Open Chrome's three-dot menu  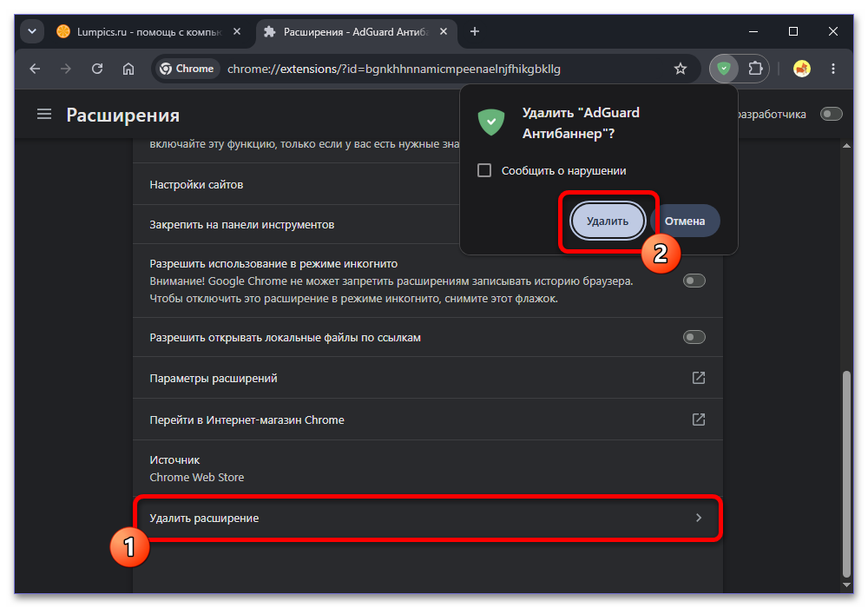833,69
